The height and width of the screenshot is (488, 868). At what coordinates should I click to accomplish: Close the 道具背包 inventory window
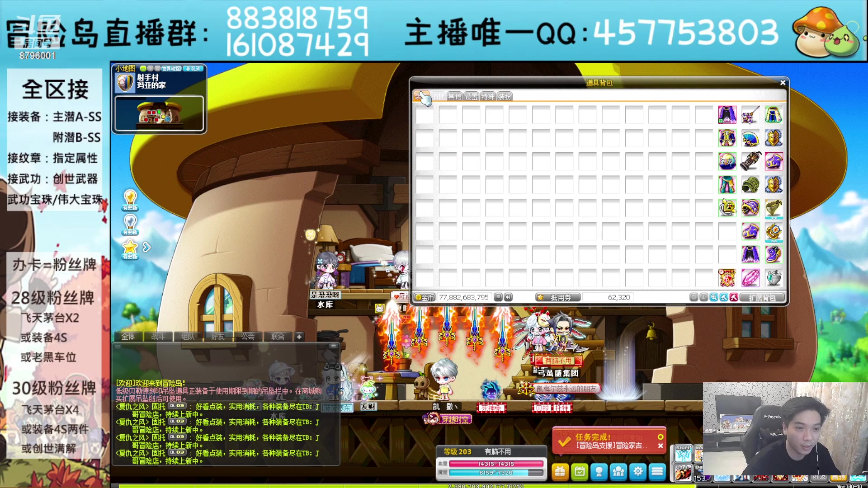click(x=783, y=83)
